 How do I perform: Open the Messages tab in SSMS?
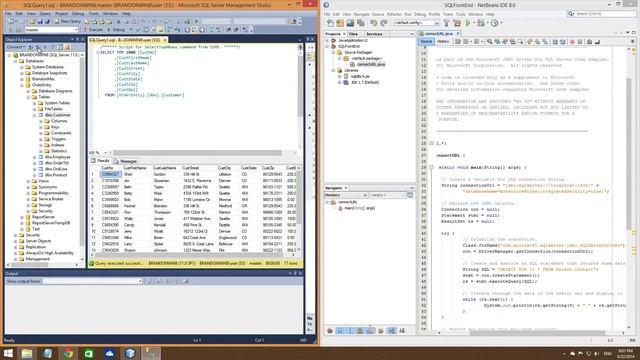pyautogui.click(x=126, y=161)
